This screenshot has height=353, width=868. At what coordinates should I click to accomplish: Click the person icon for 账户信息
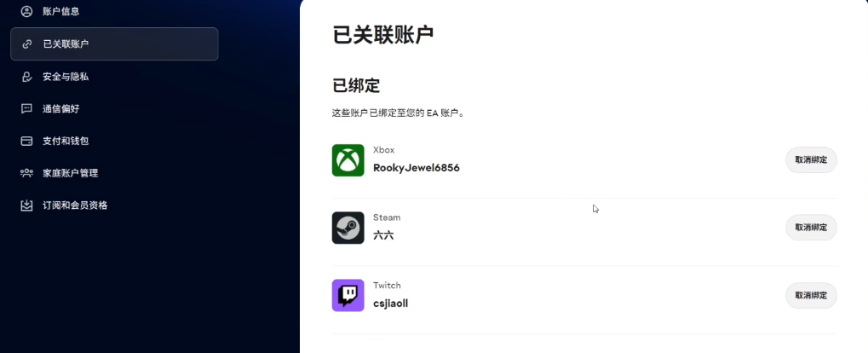[x=26, y=11]
